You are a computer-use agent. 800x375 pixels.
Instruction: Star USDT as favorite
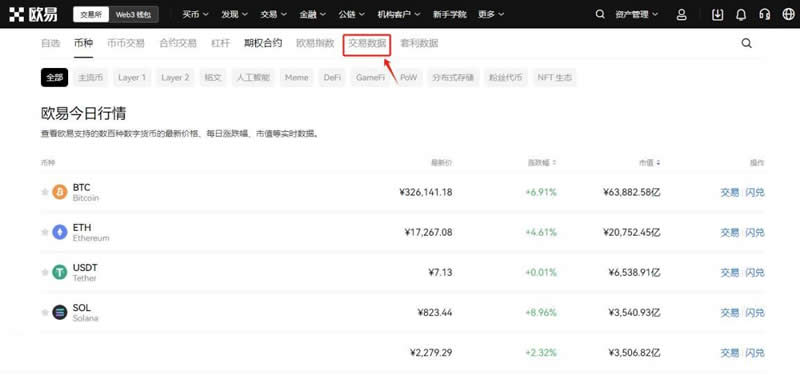point(45,272)
